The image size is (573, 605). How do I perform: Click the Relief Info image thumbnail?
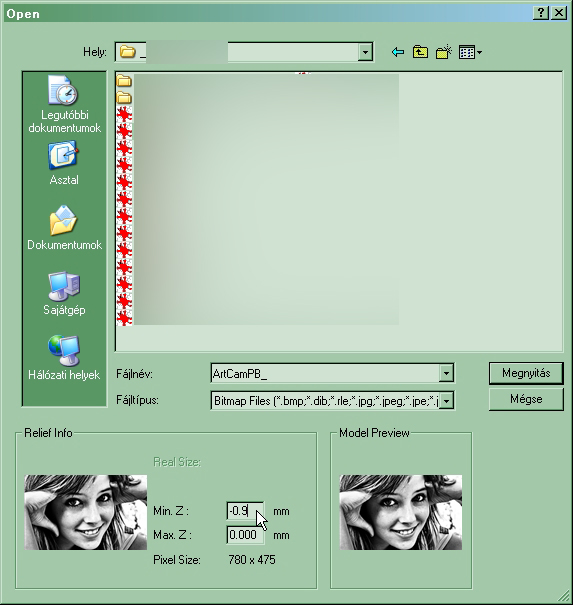pos(86,512)
